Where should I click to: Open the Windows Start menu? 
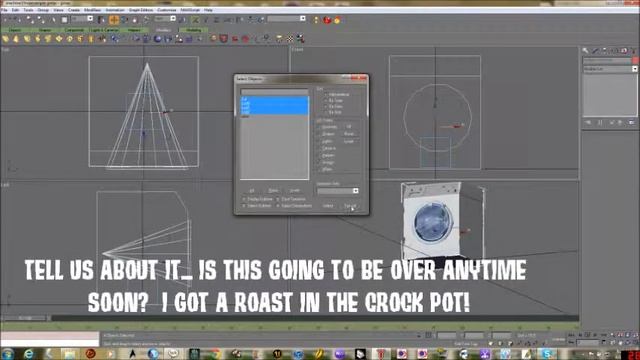point(7,353)
